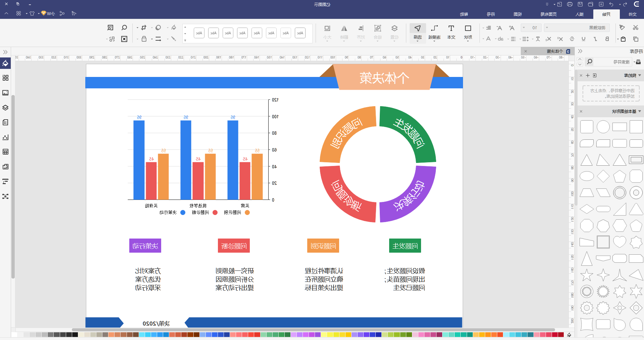Click the Open folder icon
The width and height of the screenshot is (644, 340).
pos(591,4)
